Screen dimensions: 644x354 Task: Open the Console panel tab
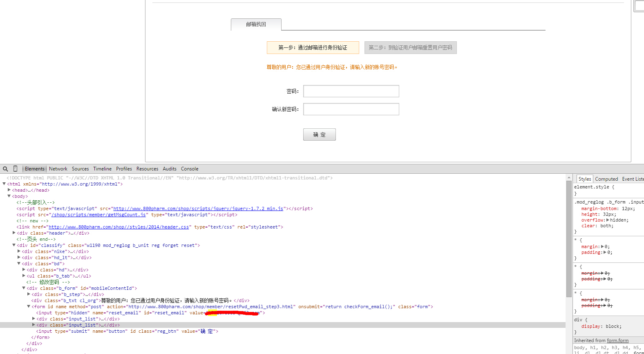(190, 169)
